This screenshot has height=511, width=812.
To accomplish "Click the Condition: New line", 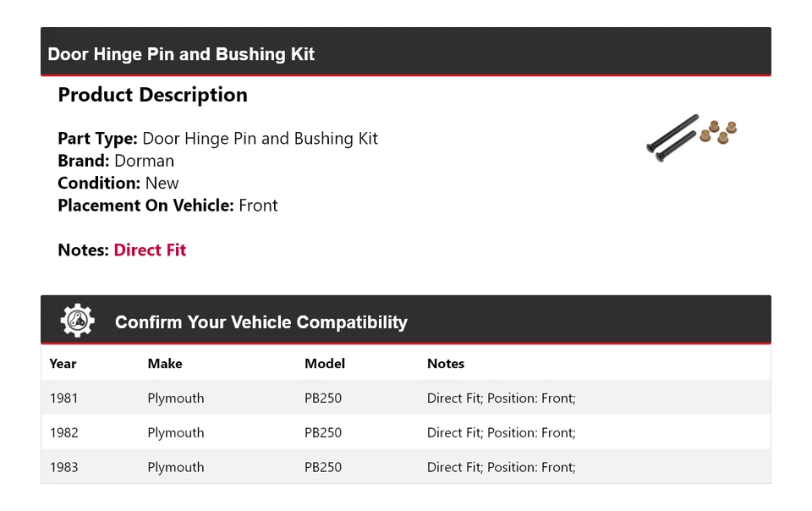I will (118, 183).
